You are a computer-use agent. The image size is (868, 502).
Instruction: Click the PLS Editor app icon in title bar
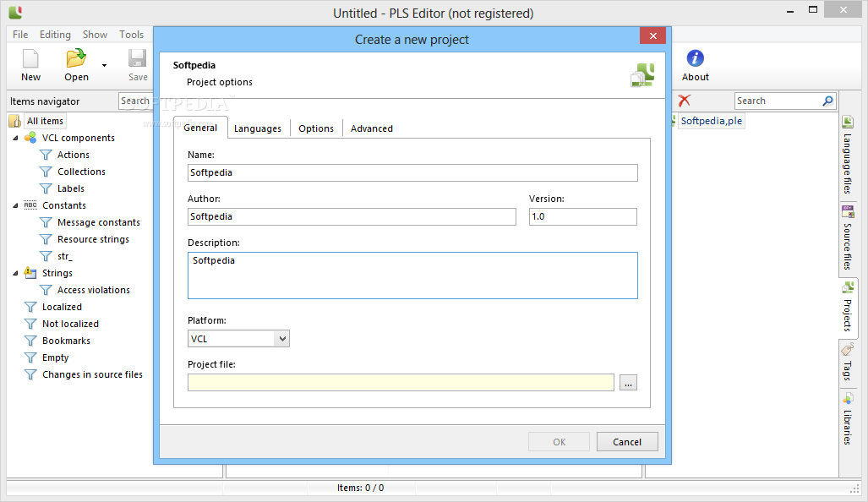click(15, 12)
